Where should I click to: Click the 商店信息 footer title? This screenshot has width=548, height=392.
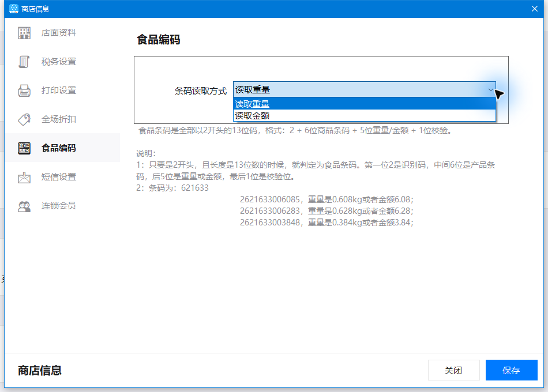click(x=40, y=370)
